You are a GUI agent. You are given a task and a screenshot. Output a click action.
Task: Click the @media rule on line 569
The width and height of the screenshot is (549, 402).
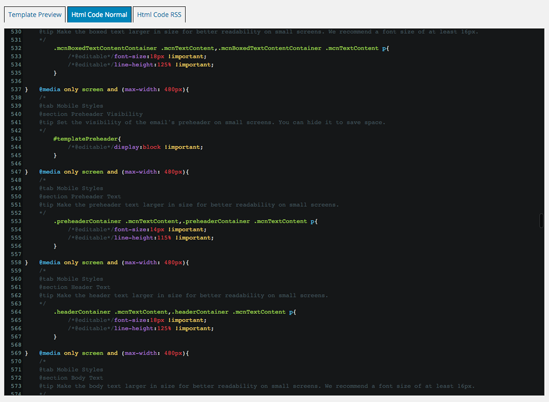(114, 353)
